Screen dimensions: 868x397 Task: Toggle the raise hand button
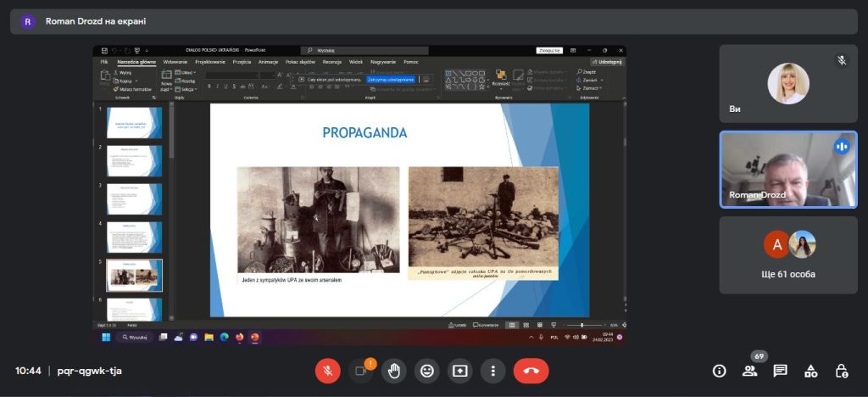point(394,371)
